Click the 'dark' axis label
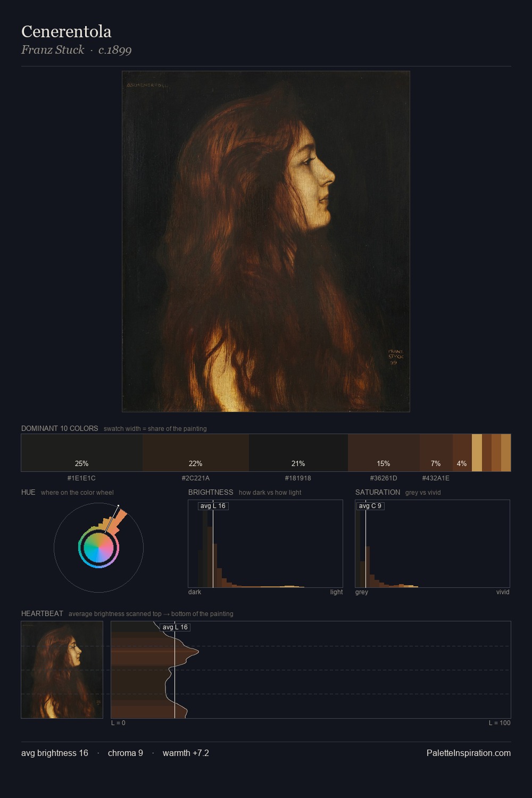The image size is (532, 798). [x=195, y=592]
